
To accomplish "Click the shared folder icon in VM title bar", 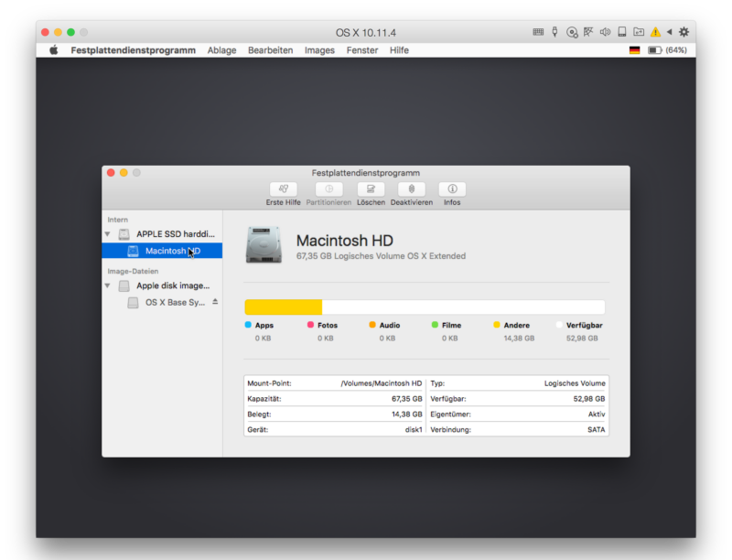I will pyautogui.click(x=639, y=32).
